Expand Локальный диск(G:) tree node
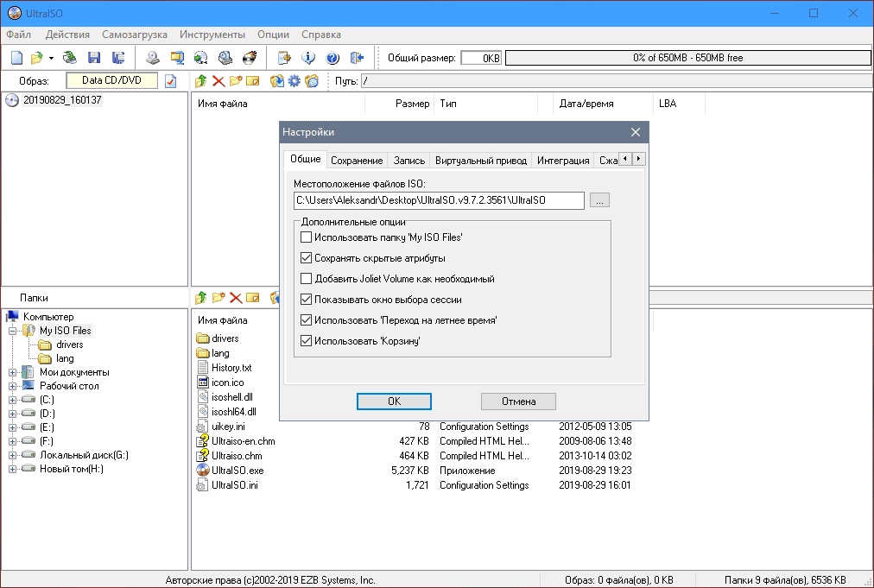The image size is (874, 588). [12, 455]
